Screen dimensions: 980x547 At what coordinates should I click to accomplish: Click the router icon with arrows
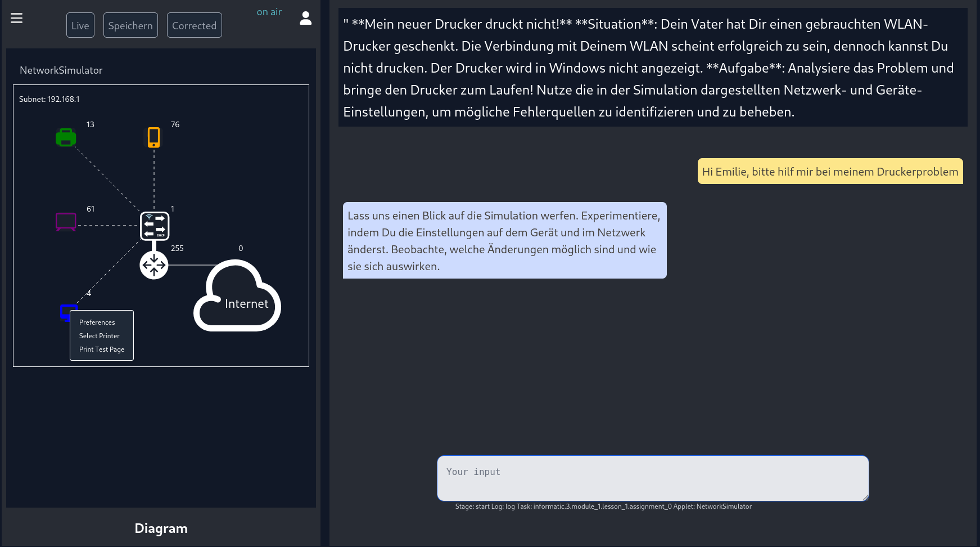154,265
